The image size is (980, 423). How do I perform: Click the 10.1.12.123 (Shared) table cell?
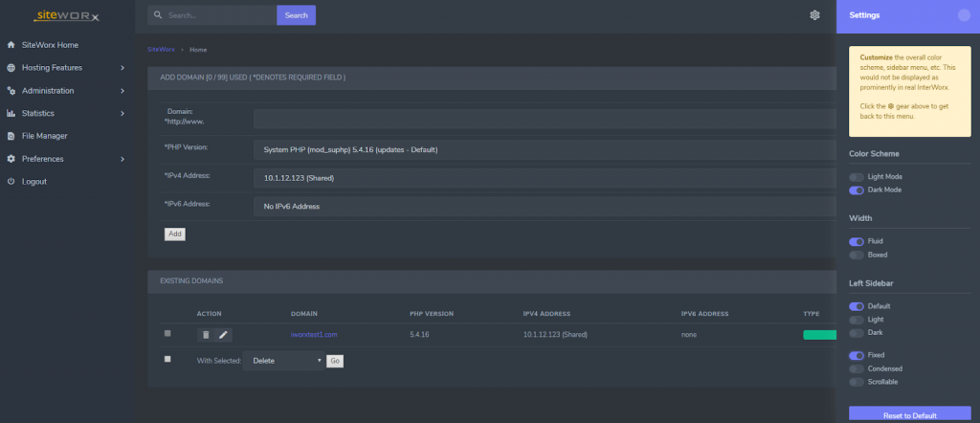(x=555, y=335)
